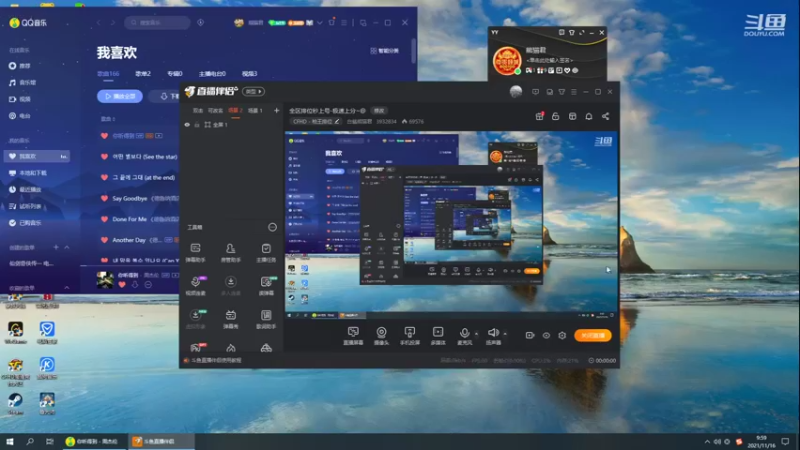
Task: Expand the speaker options arrow
Action: (505, 334)
